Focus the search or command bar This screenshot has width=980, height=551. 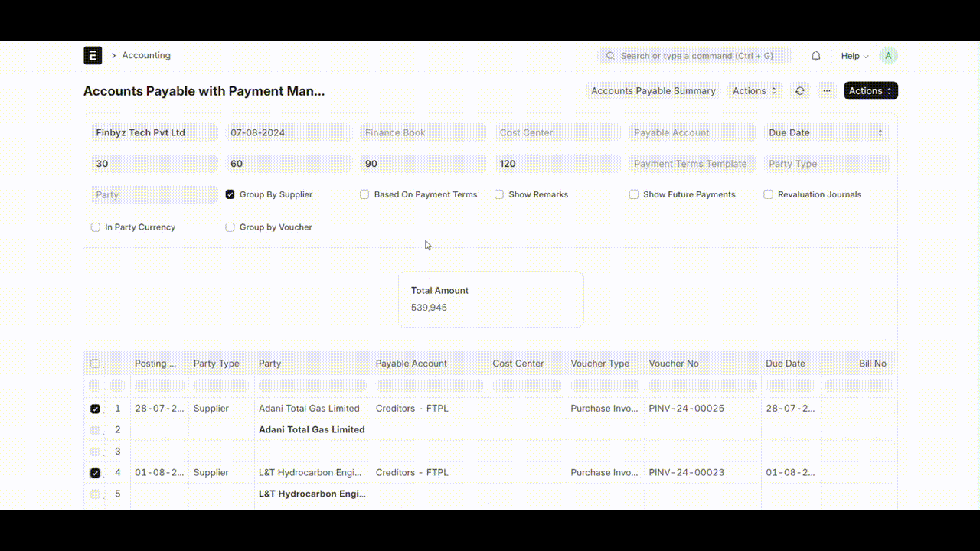[x=695, y=56]
